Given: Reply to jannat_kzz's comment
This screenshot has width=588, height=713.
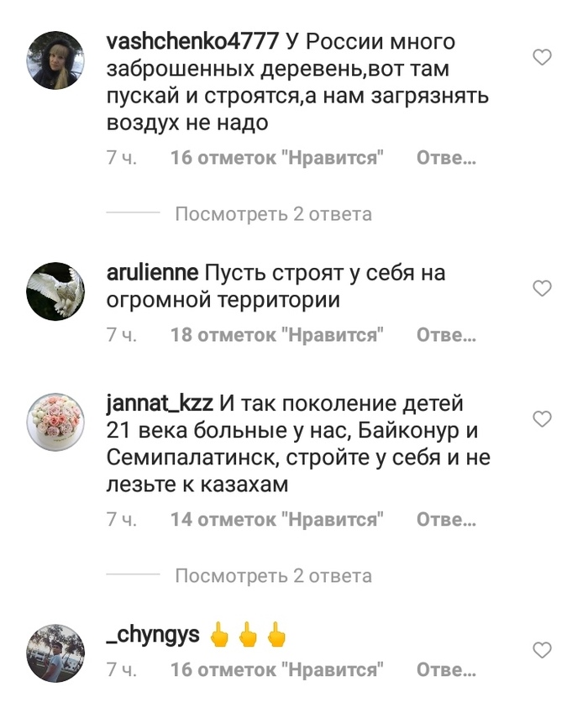Looking at the screenshot, I should 446,519.
